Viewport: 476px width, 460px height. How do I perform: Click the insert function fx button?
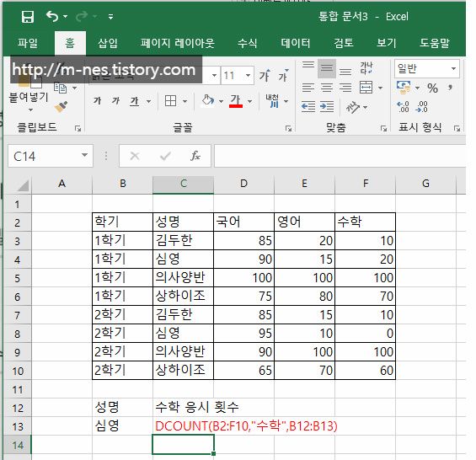195,156
